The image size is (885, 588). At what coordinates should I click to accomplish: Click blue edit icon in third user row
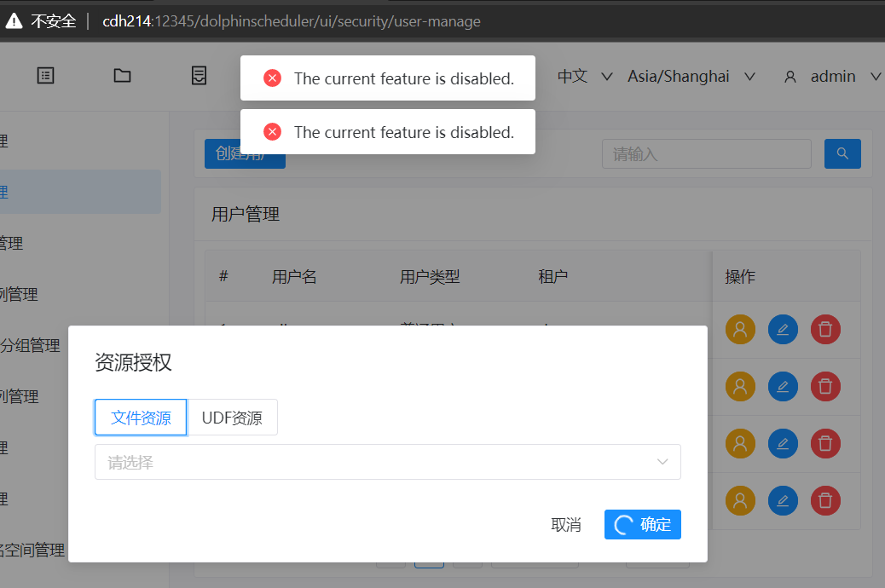click(783, 443)
